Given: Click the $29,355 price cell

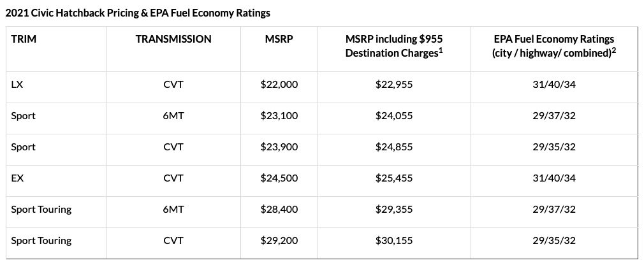Looking at the screenshot, I should pos(393,210).
